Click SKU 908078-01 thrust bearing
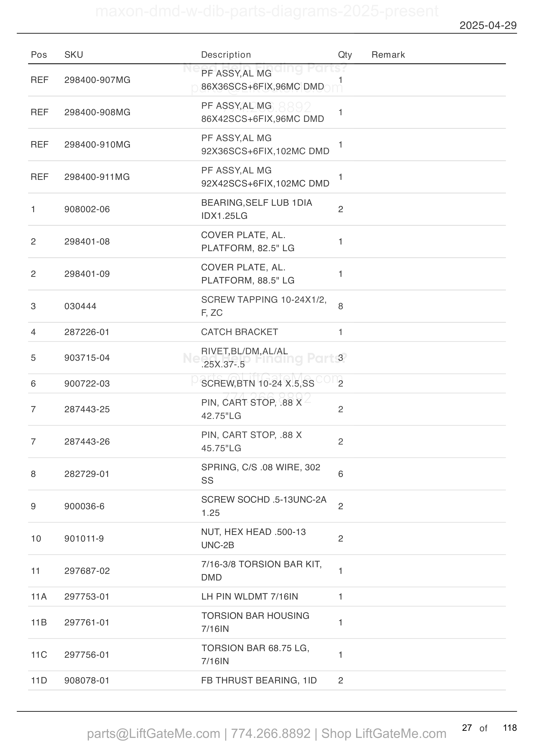The image size is (534, 756). [x=87, y=681]
